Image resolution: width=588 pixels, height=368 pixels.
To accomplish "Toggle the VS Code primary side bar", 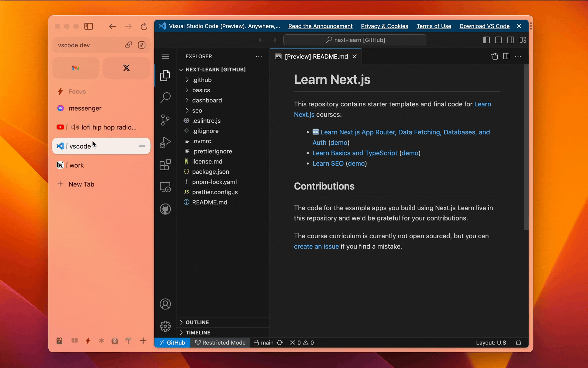I will pyautogui.click(x=486, y=40).
